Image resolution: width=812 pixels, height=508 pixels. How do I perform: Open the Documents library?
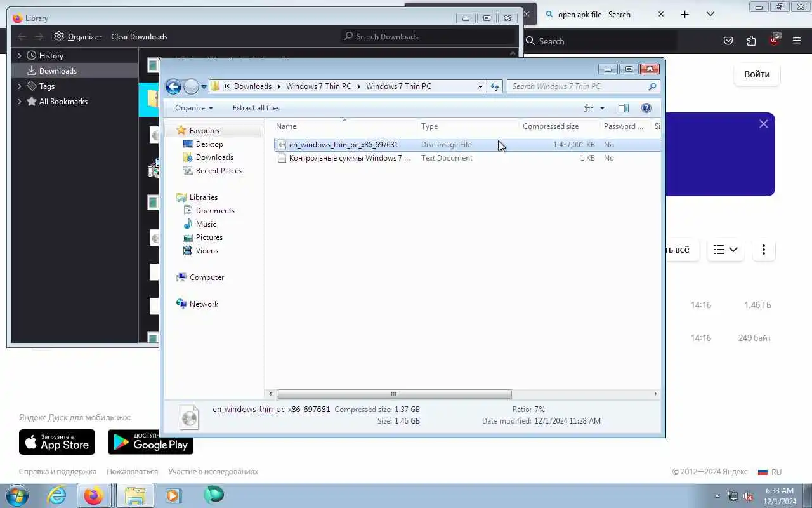pos(215,211)
